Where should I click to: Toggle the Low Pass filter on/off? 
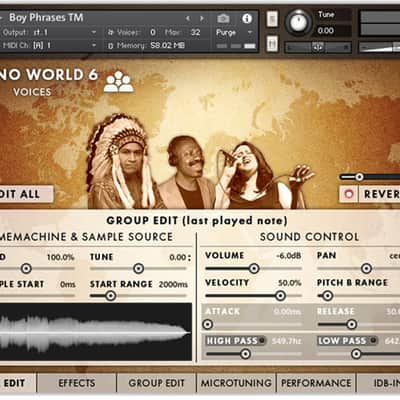click(x=373, y=340)
